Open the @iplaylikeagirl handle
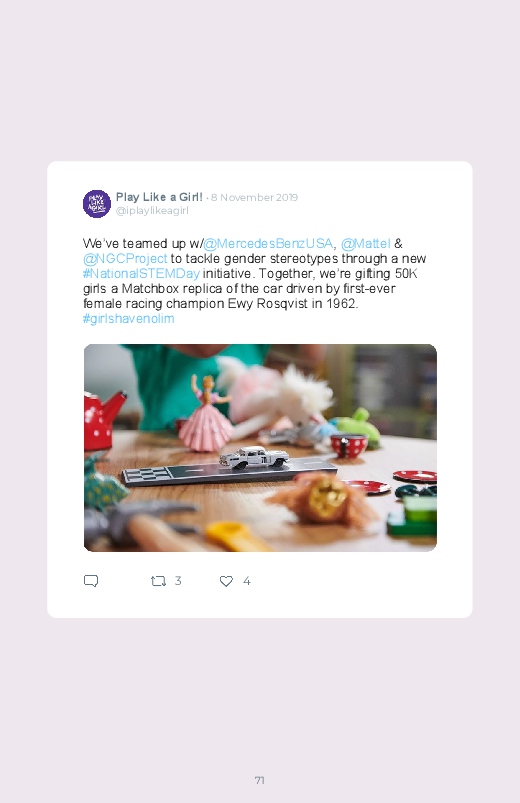520x803 pixels. (x=152, y=210)
